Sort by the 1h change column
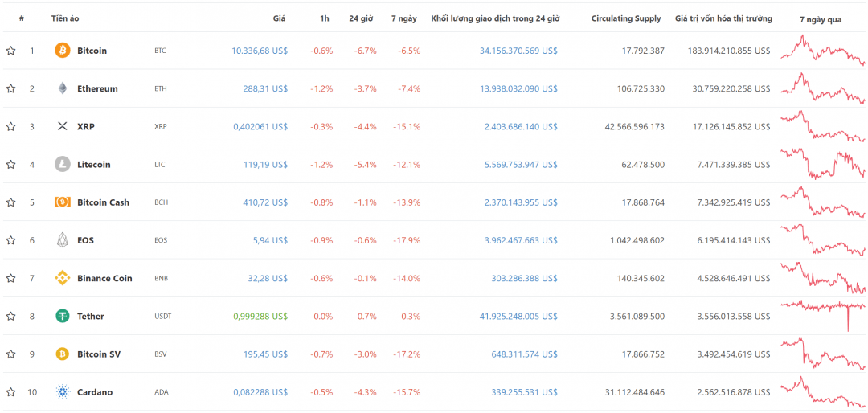The width and height of the screenshot is (868, 413). point(325,18)
